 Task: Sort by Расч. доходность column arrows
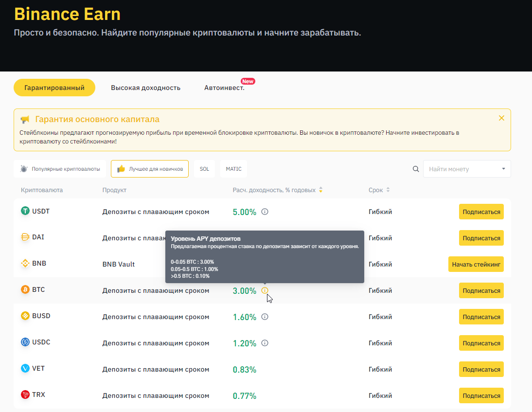click(320, 190)
